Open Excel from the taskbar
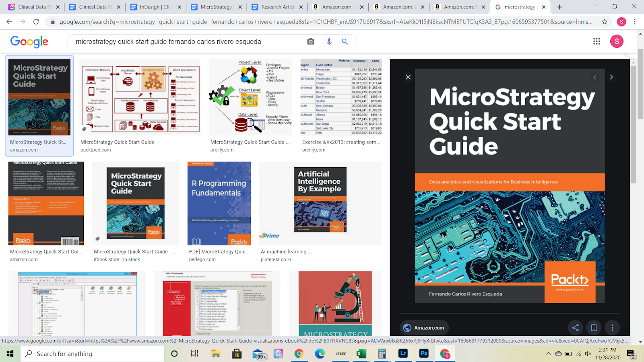The image size is (644, 362). coord(361,354)
